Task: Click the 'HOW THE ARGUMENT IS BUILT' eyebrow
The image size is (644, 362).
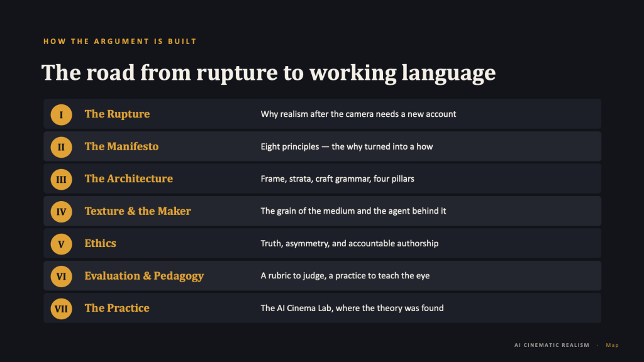Action: point(120,41)
